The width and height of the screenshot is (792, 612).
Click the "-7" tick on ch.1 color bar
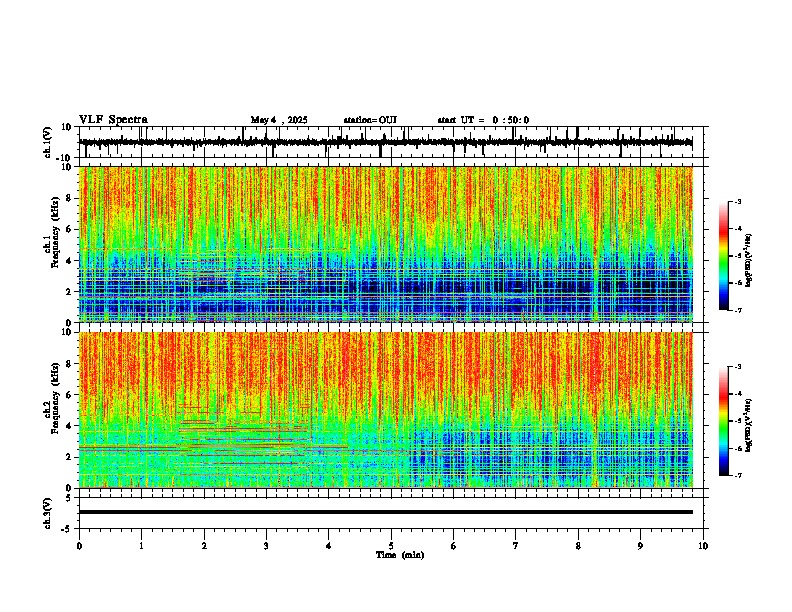pyautogui.click(x=738, y=310)
